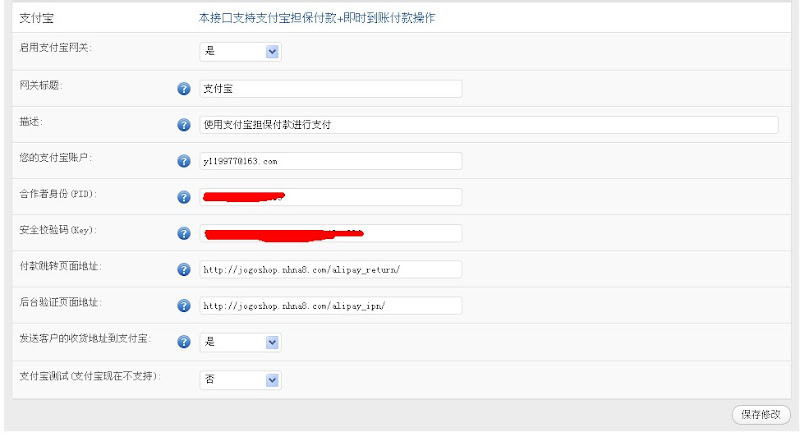Click the alipay_return URL input field
The width and height of the screenshot is (800, 437).
(x=331, y=270)
